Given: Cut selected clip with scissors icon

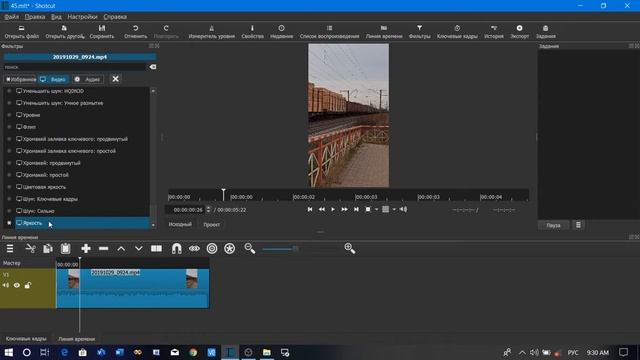Looking at the screenshot, I should click(x=31, y=249).
